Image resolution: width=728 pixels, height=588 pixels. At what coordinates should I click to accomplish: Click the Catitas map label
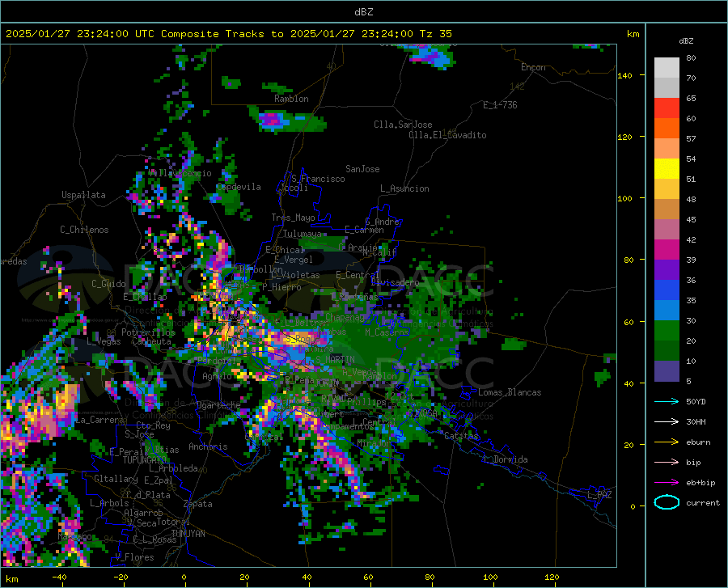(x=461, y=436)
